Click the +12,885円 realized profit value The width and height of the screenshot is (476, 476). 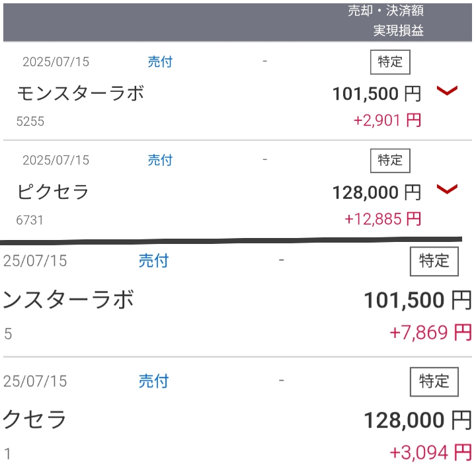[383, 219]
